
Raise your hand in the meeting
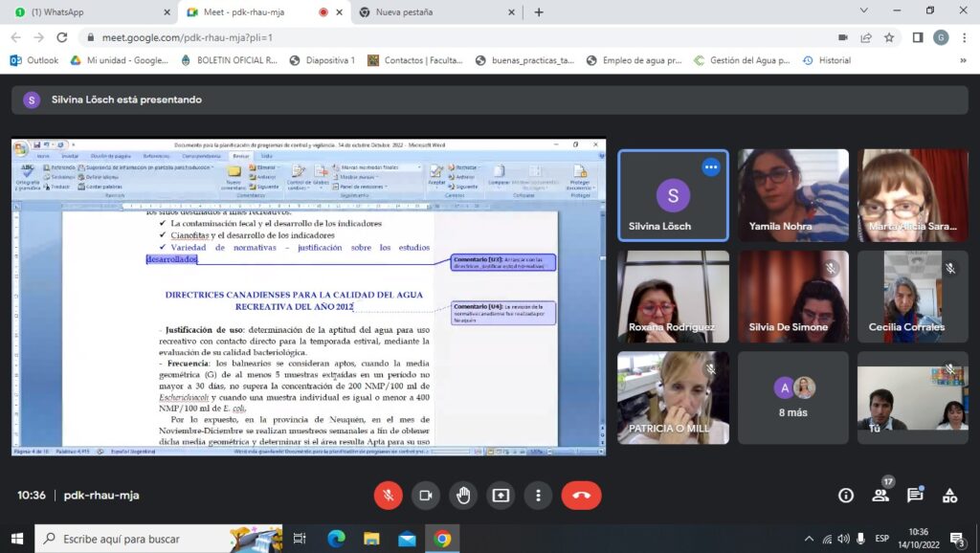463,496
